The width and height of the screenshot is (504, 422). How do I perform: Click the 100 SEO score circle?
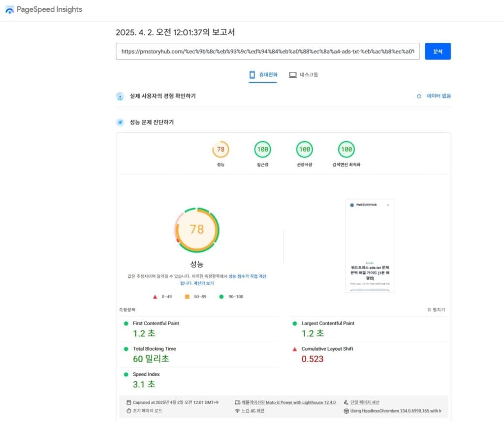click(346, 150)
